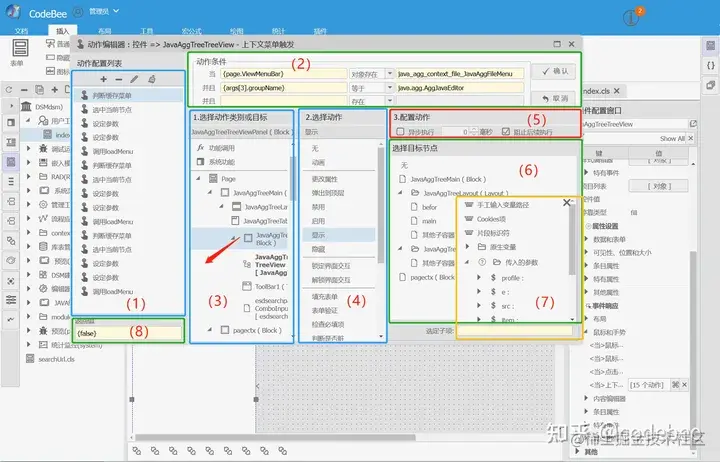Screen dimensions: 720x462
Task: Click the user avatar icon beside CodeBee
Action: click(x=78, y=12)
